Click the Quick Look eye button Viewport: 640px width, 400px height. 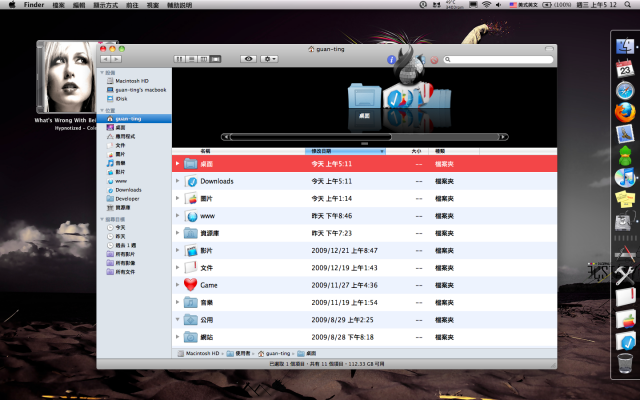pos(248,59)
